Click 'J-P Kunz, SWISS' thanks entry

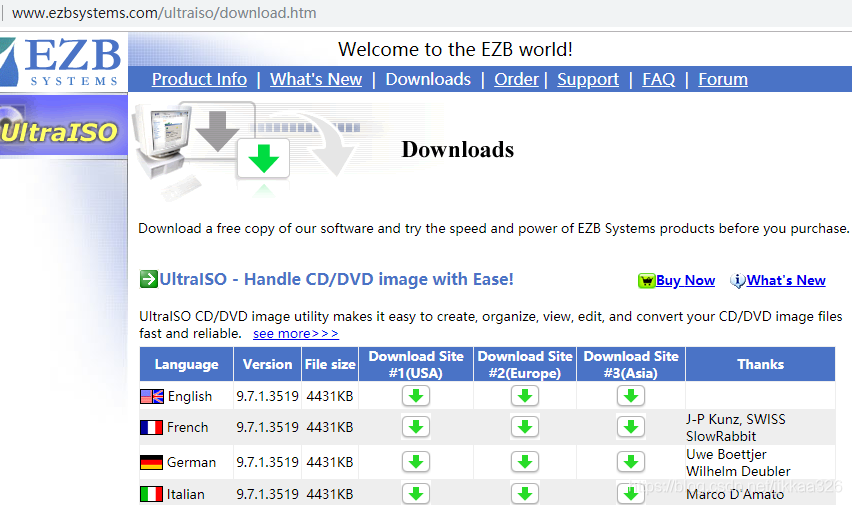click(x=736, y=419)
